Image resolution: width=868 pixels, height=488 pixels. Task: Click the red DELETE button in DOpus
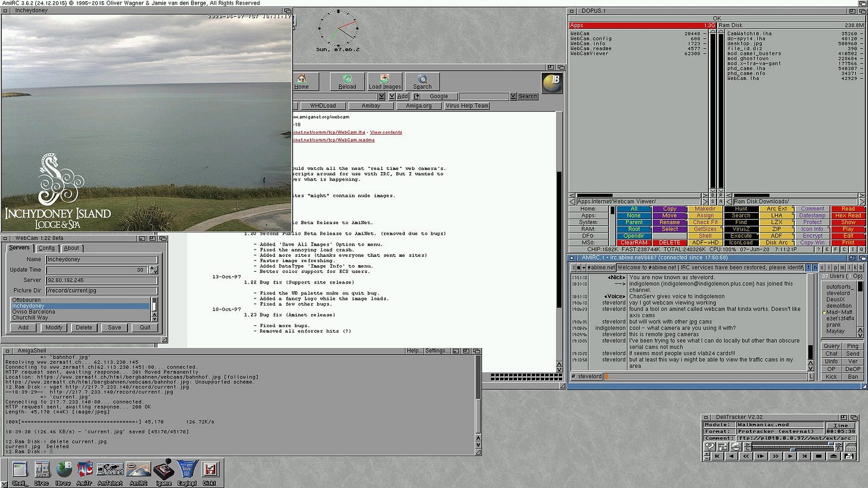coord(669,243)
